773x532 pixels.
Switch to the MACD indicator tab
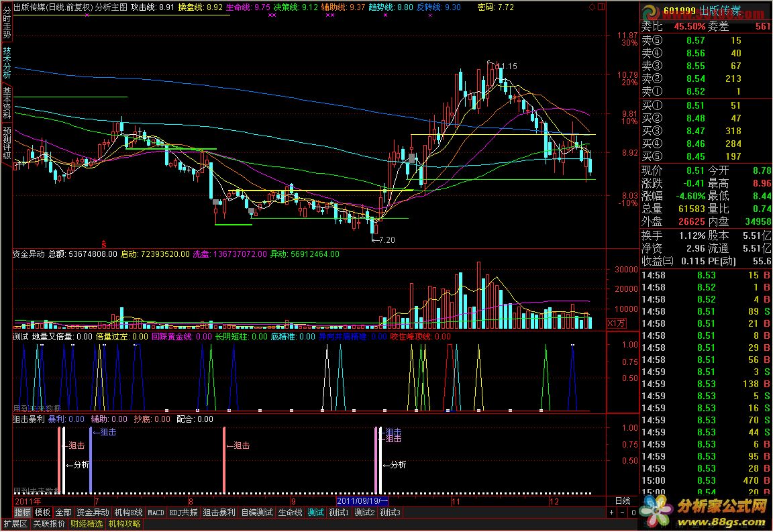156,513
